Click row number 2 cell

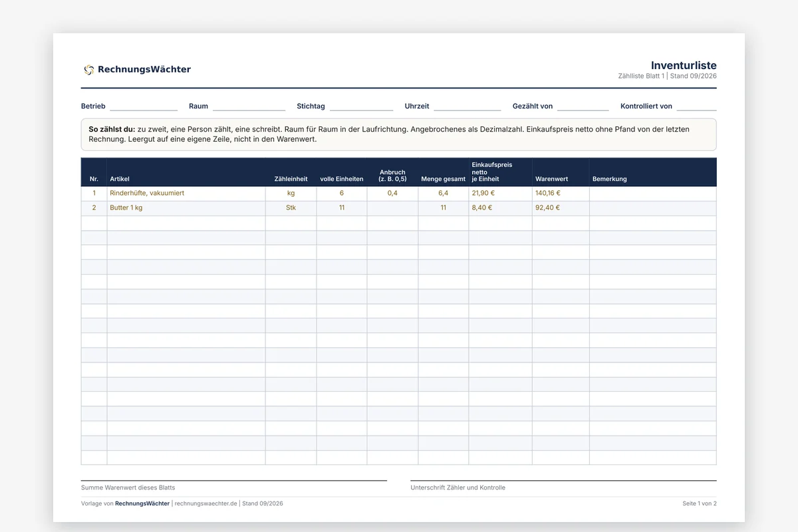pos(94,207)
